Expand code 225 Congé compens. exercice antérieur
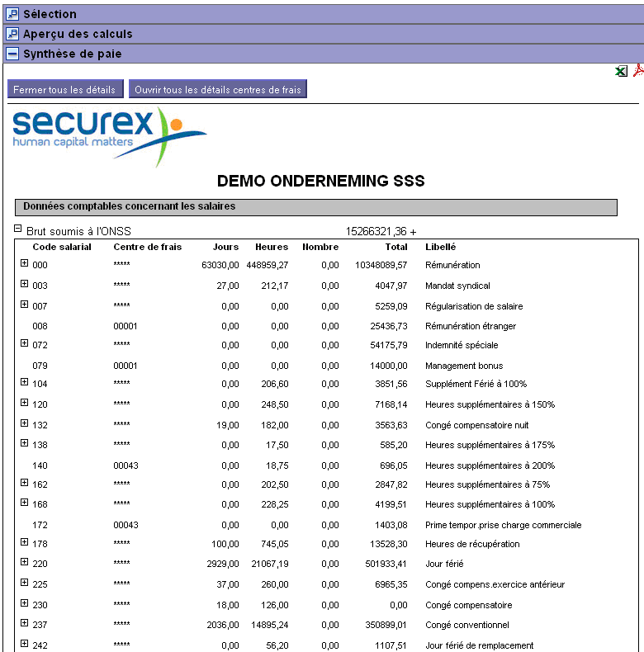The image size is (644, 652). point(24,582)
